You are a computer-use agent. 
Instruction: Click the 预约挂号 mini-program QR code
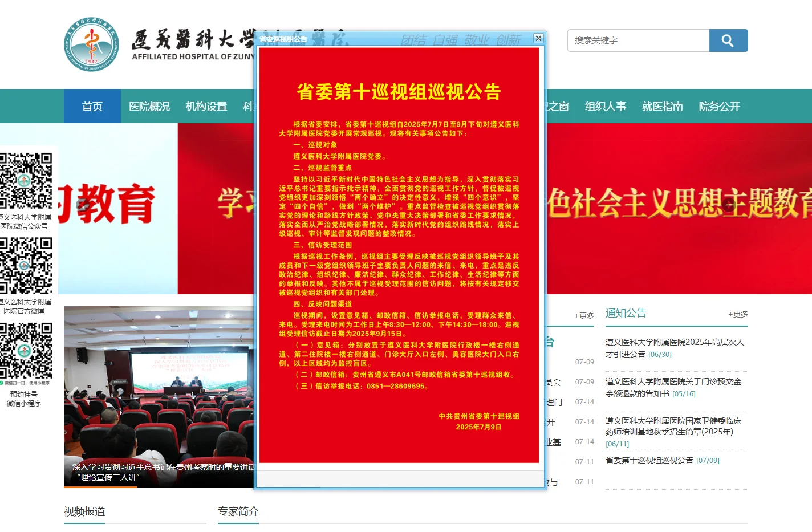pos(26,351)
